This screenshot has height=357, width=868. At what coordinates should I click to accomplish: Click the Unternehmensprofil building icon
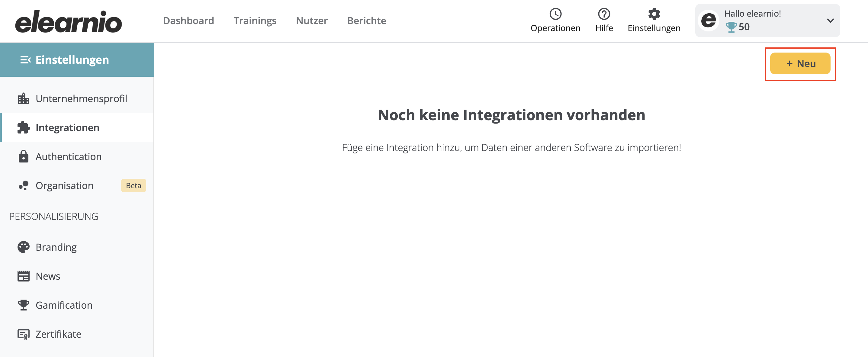tap(23, 98)
